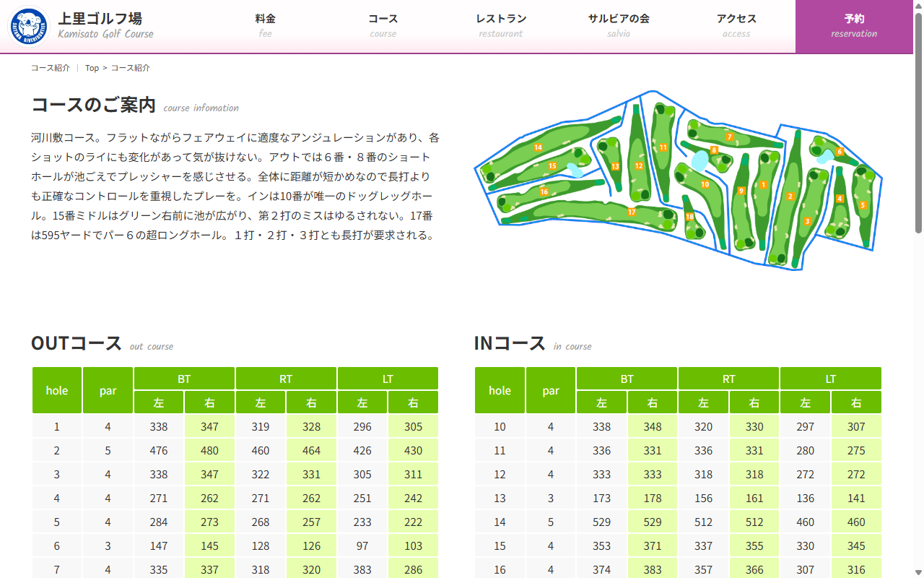Click hole 2 marker on course map
Viewport: 924px width, 578px height.
(790, 197)
